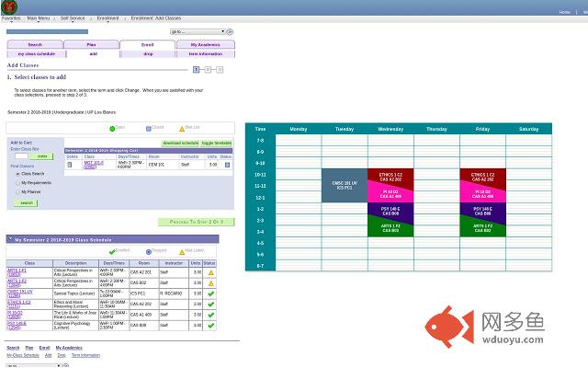Image resolution: width=588 pixels, height=368 pixels.
Task: Click Term Information link at page bottom
Action: click(85, 355)
